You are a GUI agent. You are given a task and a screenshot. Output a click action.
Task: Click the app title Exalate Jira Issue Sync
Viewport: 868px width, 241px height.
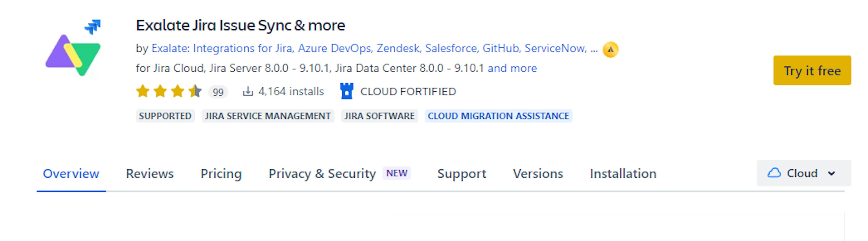(241, 25)
